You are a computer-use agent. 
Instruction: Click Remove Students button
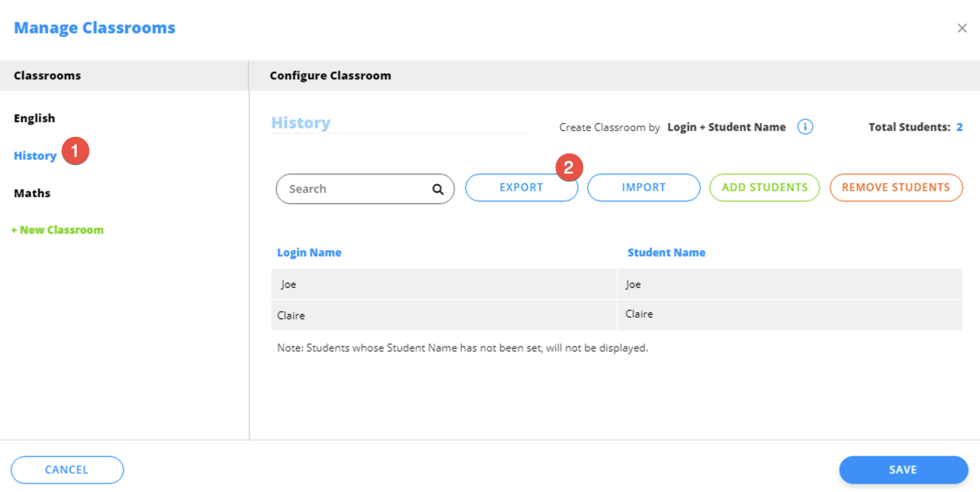(x=895, y=188)
